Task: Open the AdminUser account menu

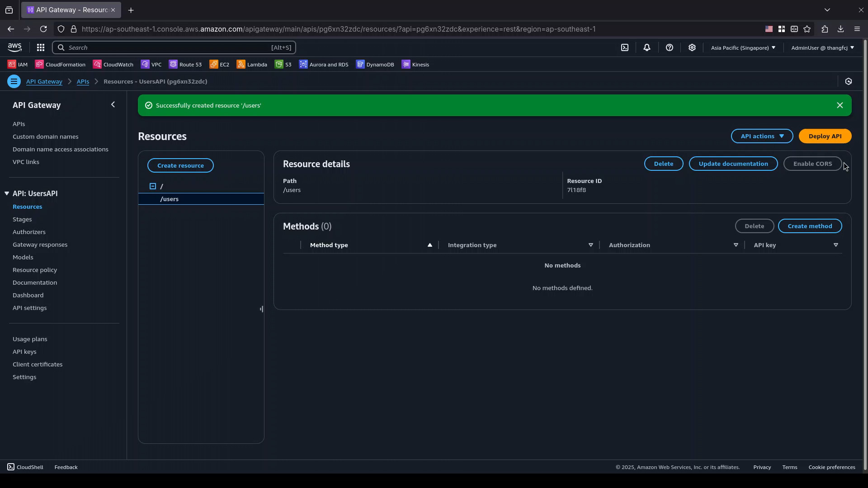Action: coord(822,47)
